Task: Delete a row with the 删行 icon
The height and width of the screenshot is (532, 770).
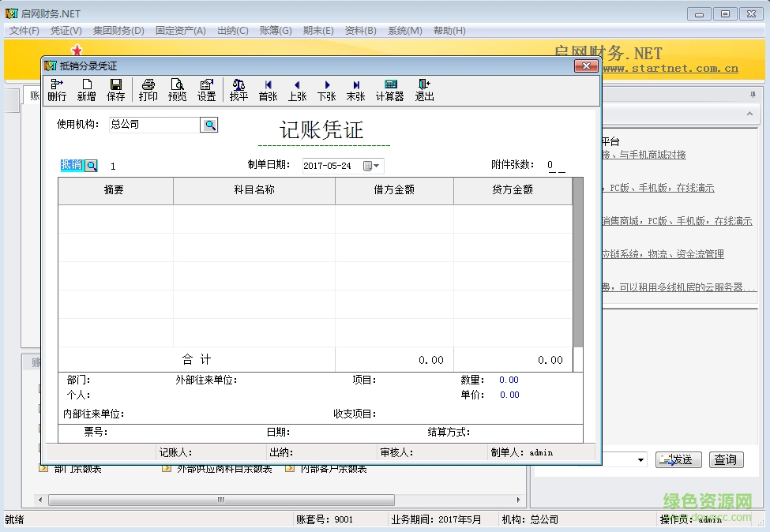Action: pyautogui.click(x=56, y=88)
